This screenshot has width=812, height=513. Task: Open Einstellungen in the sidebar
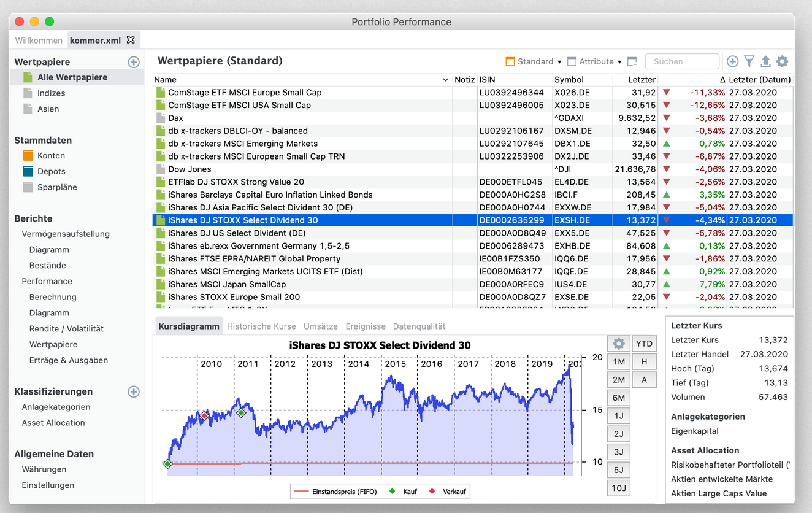(48, 485)
